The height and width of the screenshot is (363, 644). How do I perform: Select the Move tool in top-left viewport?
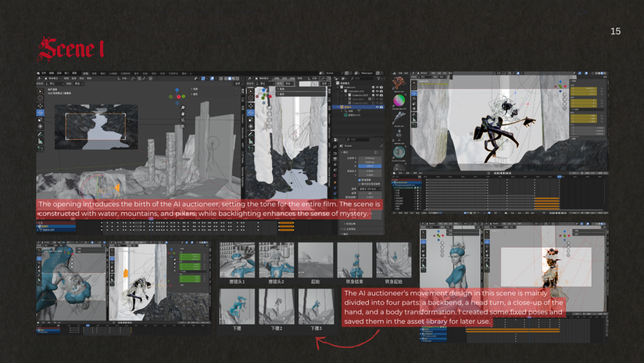[41, 106]
